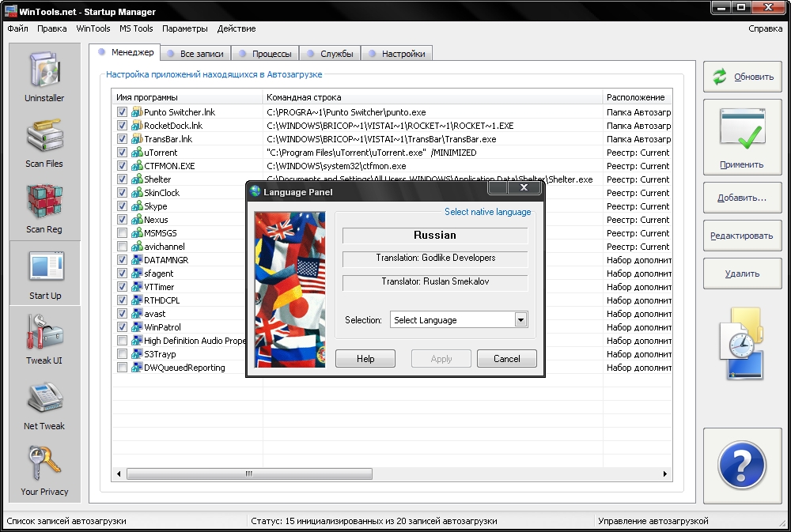This screenshot has height=532, width=791.
Task: Open the Правка menu
Action: 52,28
